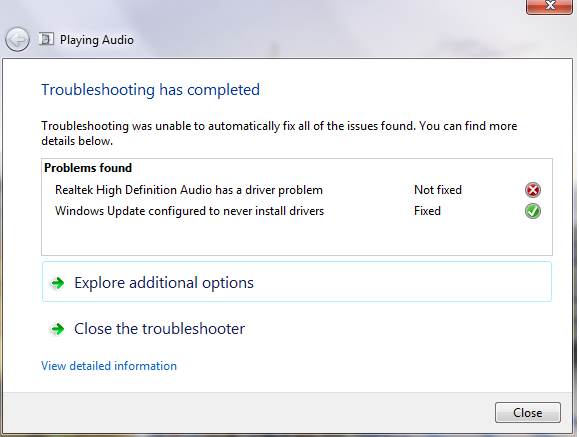Click the Problems found heading
This screenshot has width=579, height=437.
click(x=88, y=168)
